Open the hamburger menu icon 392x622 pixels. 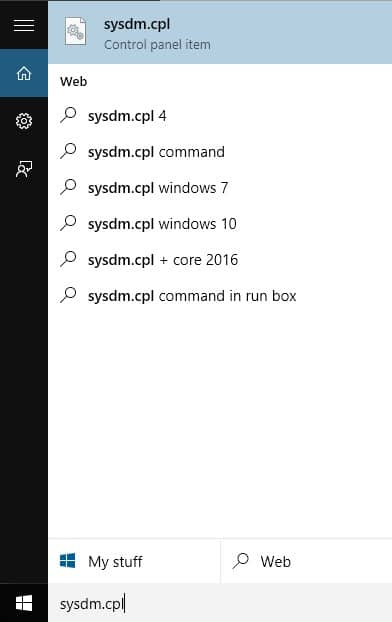coord(24,25)
